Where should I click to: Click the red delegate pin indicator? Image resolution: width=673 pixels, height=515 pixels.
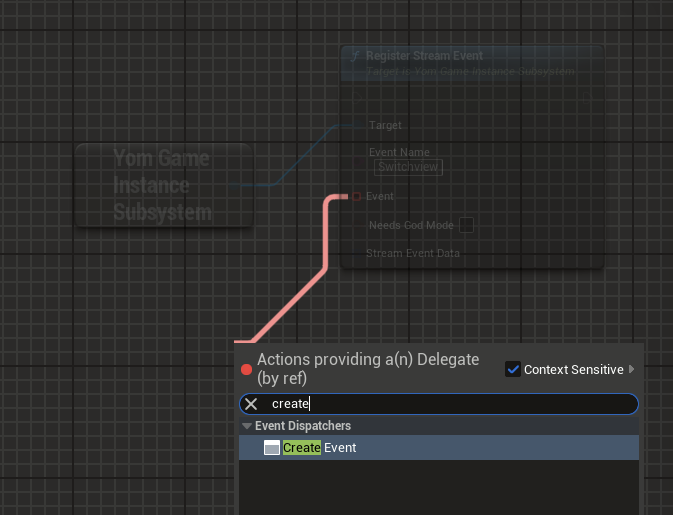click(x=246, y=370)
